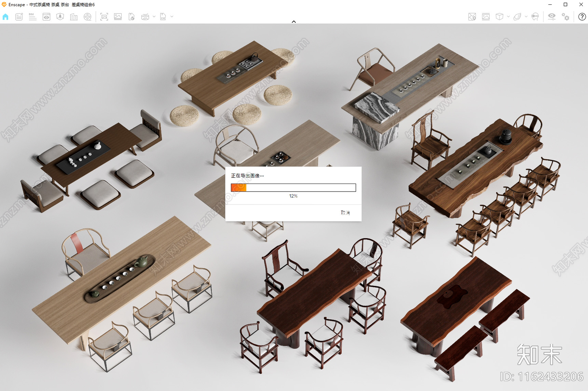Open the View Management eye window icon
The image size is (588, 391).
(46, 17)
